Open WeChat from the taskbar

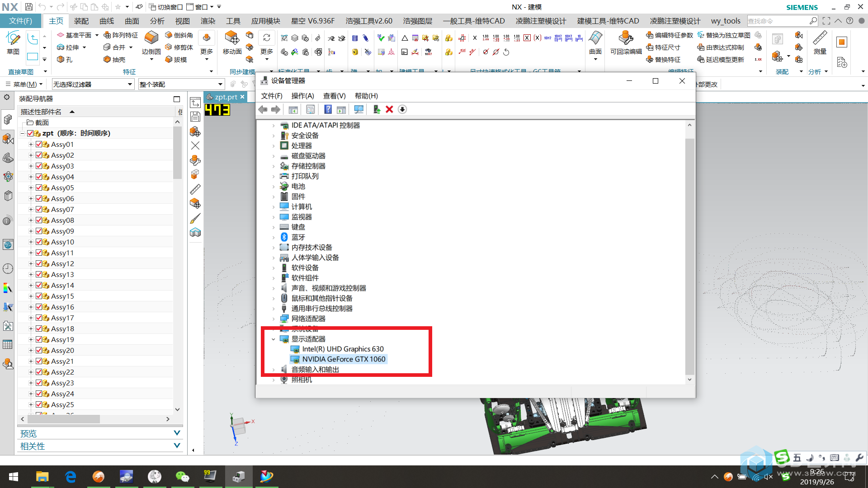[x=182, y=477]
